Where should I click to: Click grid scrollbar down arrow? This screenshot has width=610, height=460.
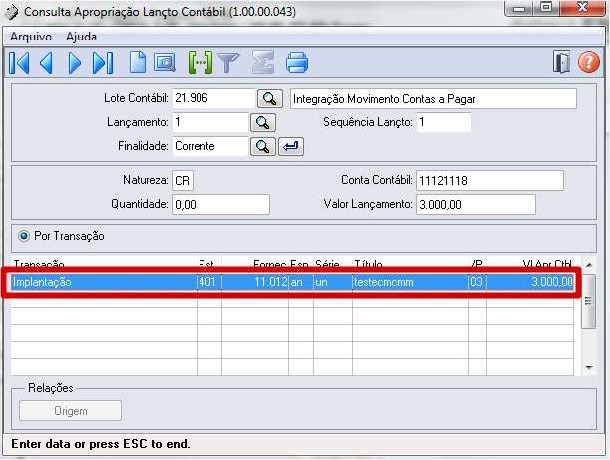click(x=589, y=367)
